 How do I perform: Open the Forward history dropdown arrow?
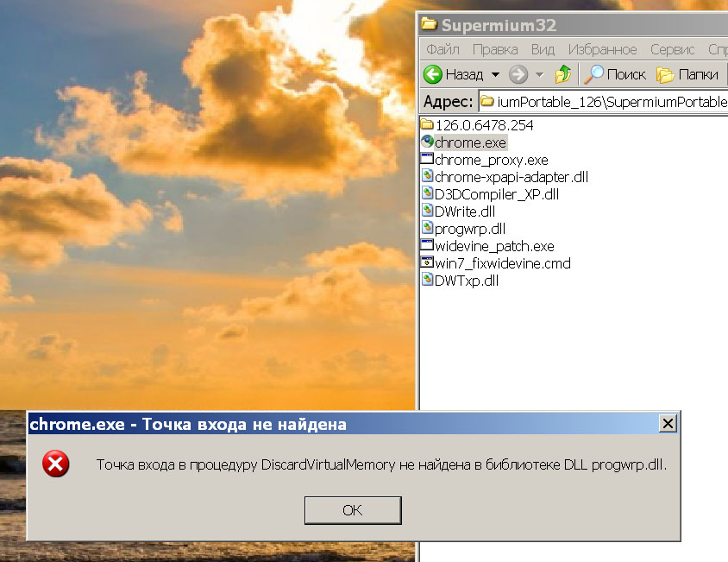point(539,74)
